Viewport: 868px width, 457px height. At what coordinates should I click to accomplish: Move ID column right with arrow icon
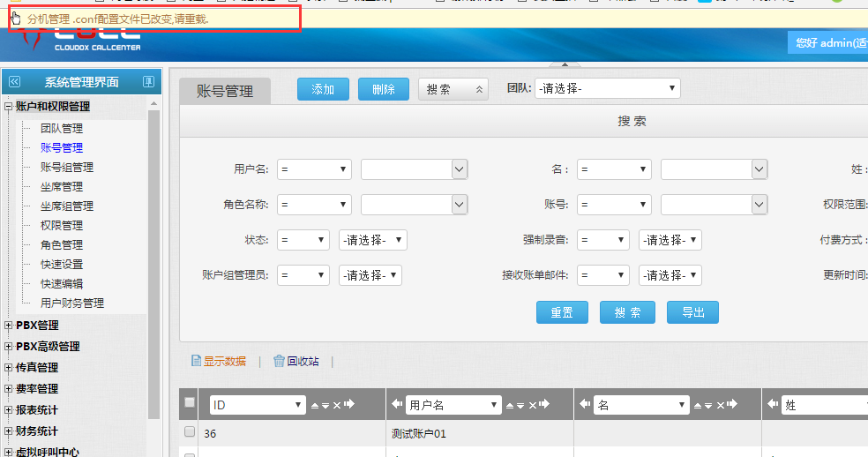point(348,405)
